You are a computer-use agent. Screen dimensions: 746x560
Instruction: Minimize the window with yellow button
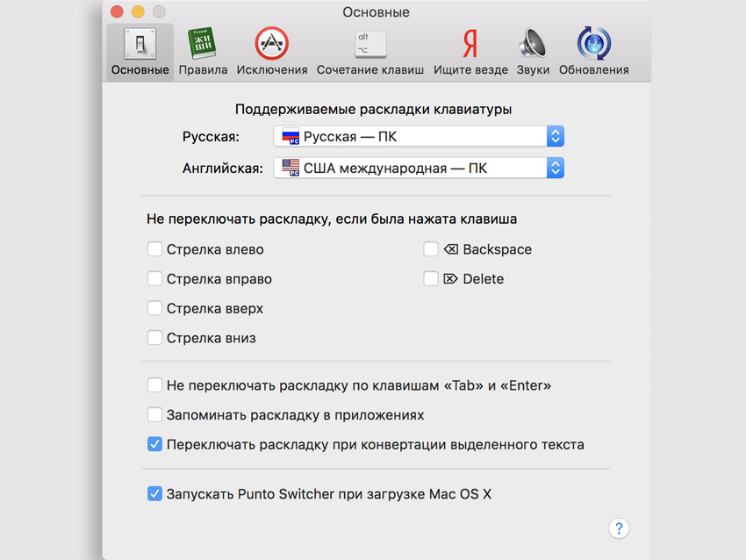tap(138, 11)
